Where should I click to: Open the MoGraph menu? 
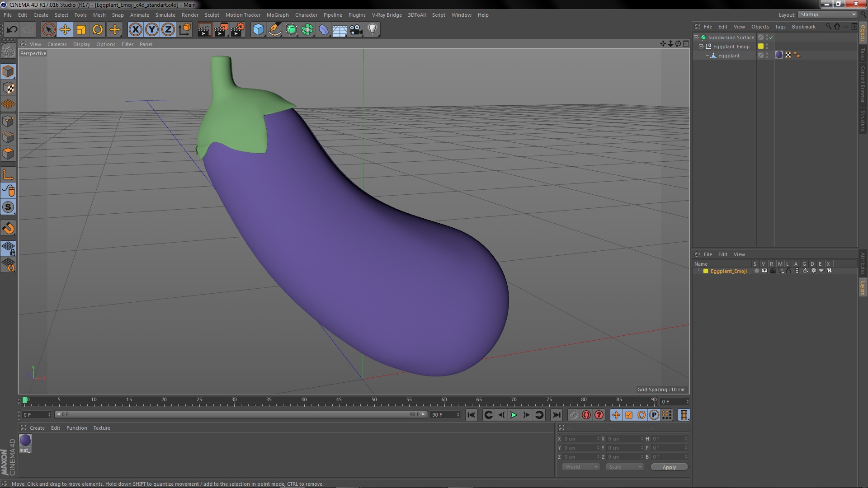coord(278,15)
